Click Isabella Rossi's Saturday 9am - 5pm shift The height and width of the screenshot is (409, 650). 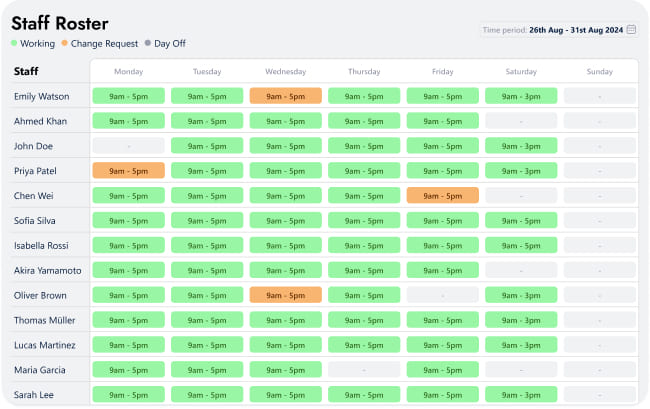[x=521, y=245]
